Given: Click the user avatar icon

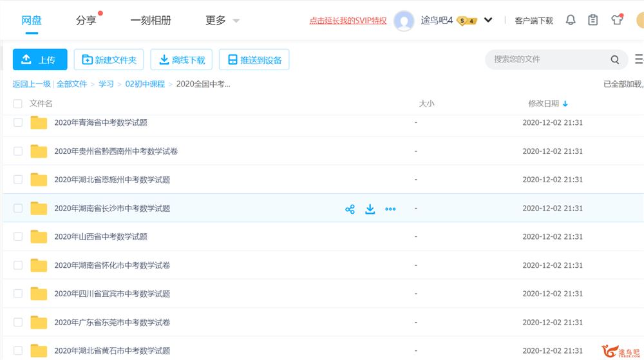Looking at the screenshot, I should pyautogui.click(x=404, y=21).
